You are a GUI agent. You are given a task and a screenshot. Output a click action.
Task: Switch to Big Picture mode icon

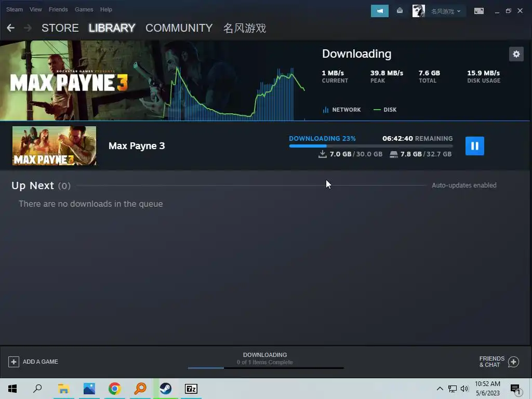[478, 11]
